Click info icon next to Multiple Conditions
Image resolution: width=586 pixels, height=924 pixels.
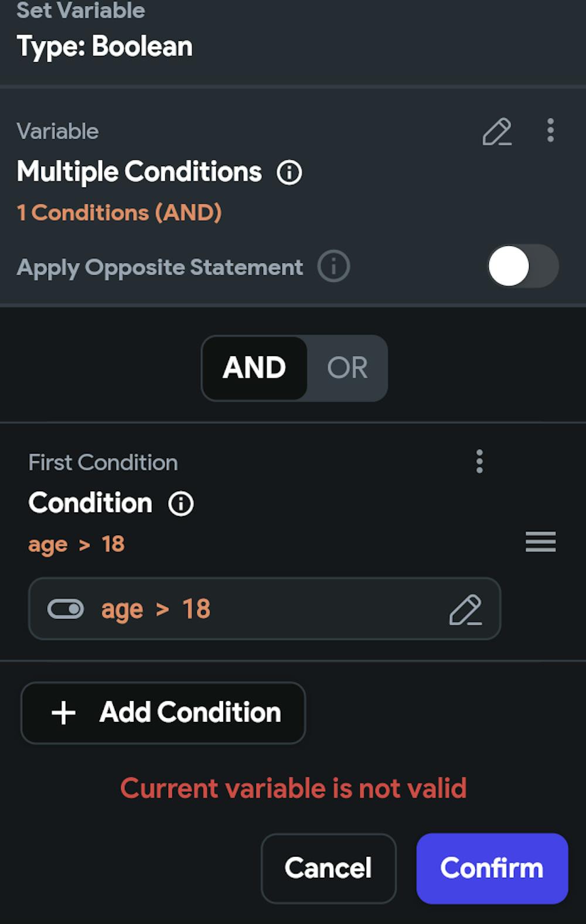tap(289, 173)
